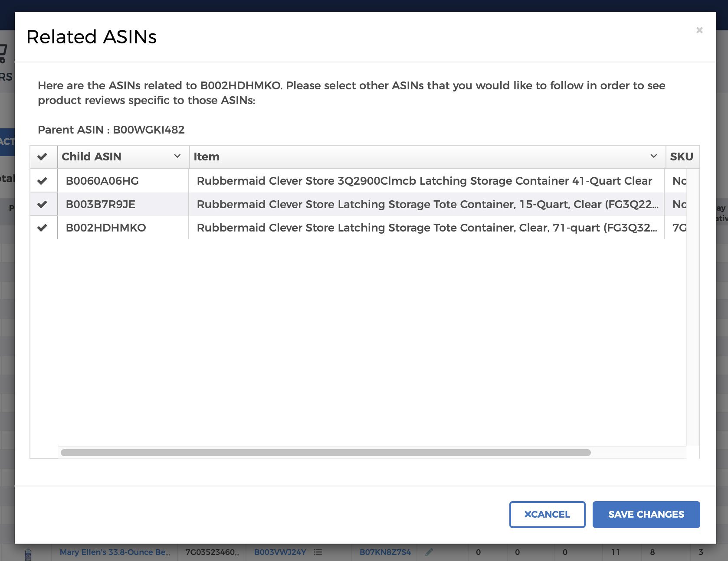Select the B003B7R9JE ASIN cell

coord(123,204)
